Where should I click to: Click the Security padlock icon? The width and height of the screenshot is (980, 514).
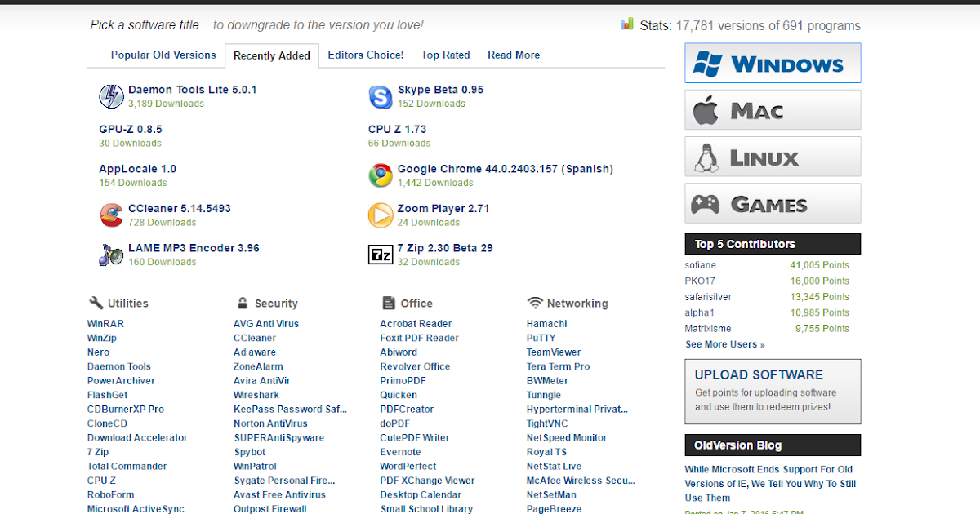pos(242,303)
